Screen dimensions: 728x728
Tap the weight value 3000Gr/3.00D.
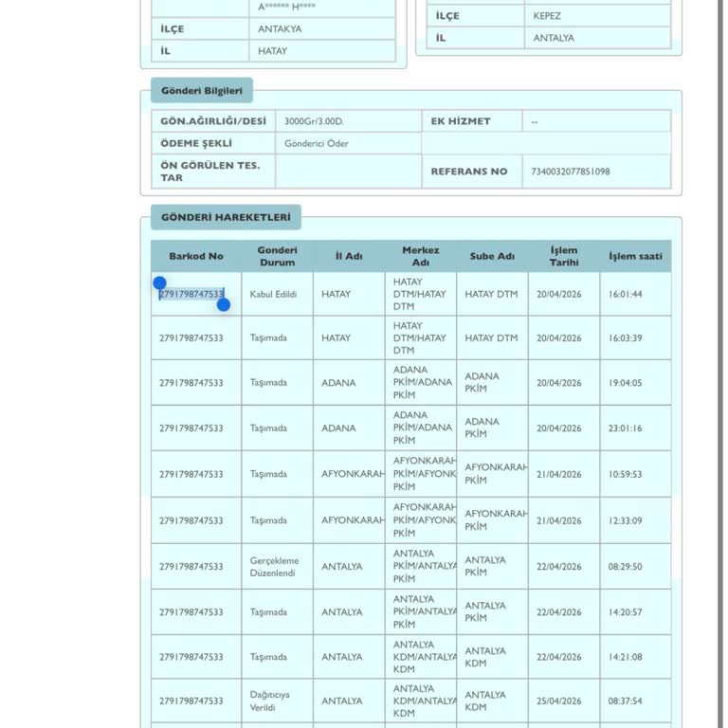coord(314,121)
